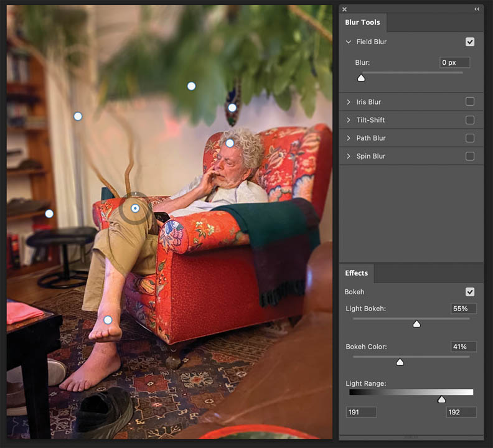Click the Light Bokeh slider handle
This screenshot has height=448, width=493.
(x=417, y=324)
